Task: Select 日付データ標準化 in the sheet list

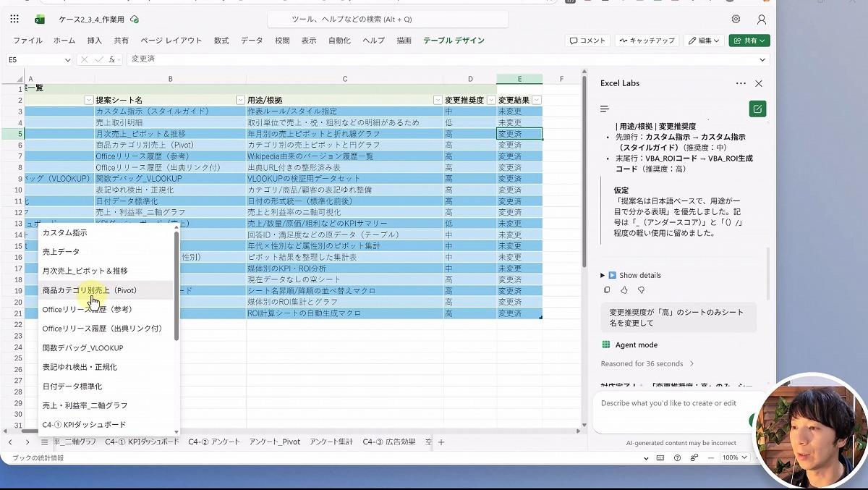Action: [x=72, y=386]
